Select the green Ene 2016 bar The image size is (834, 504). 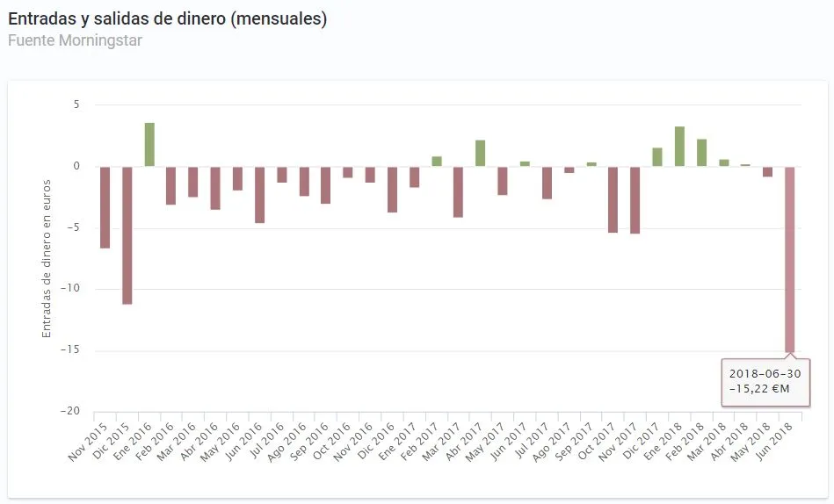point(149,145)
